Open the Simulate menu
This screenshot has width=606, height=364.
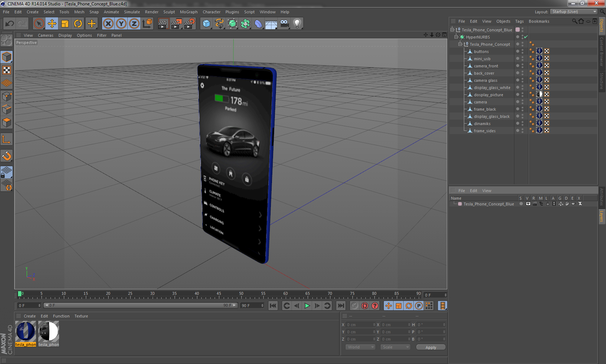(132, 12)
